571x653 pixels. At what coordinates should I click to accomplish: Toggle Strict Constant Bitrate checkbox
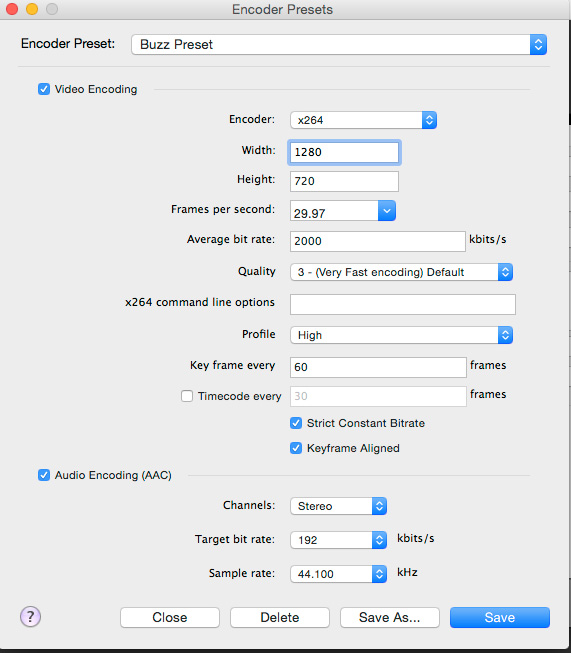296,423
